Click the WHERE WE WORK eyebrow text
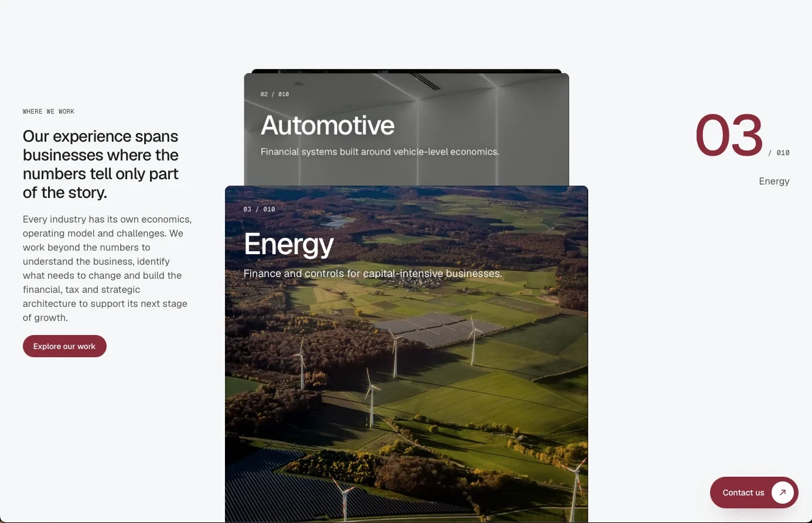The image size is (812, 523). [x=49, y=111]
